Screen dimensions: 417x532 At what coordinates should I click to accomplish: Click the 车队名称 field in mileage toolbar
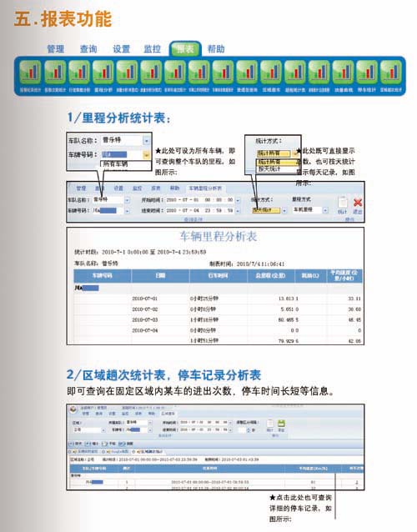click(x=108, y=200)
